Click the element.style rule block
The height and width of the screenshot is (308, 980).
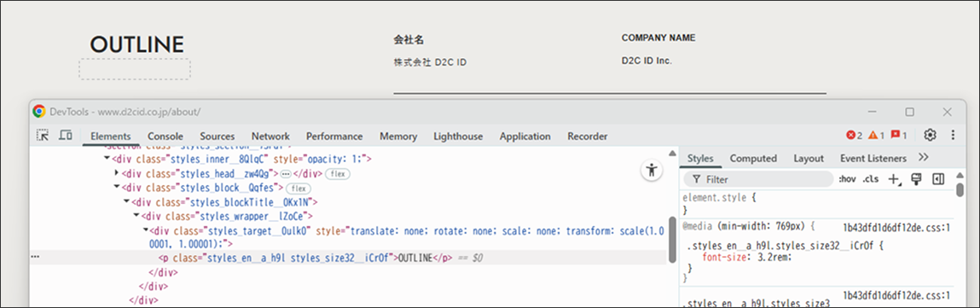pyautogui.click(x=816, y=203)
